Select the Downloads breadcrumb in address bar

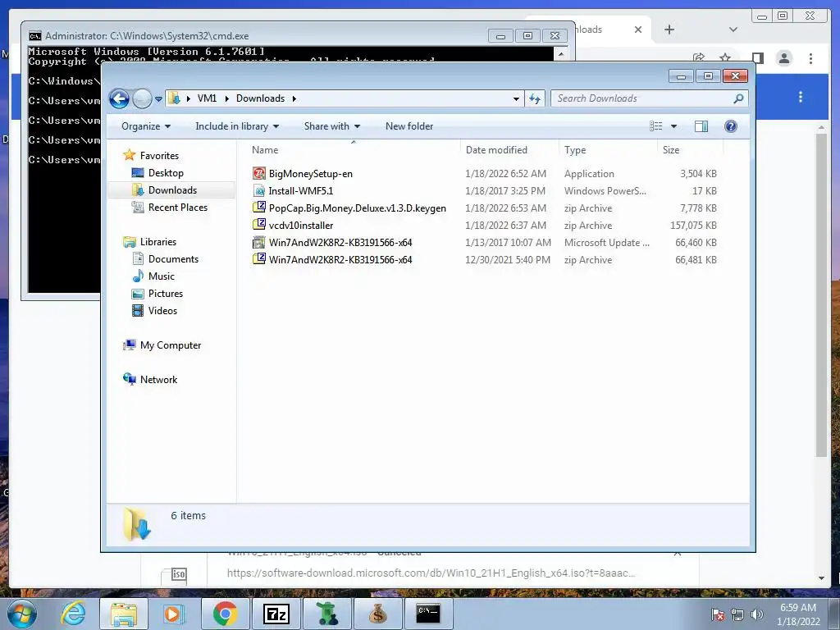tap(260, 98)
